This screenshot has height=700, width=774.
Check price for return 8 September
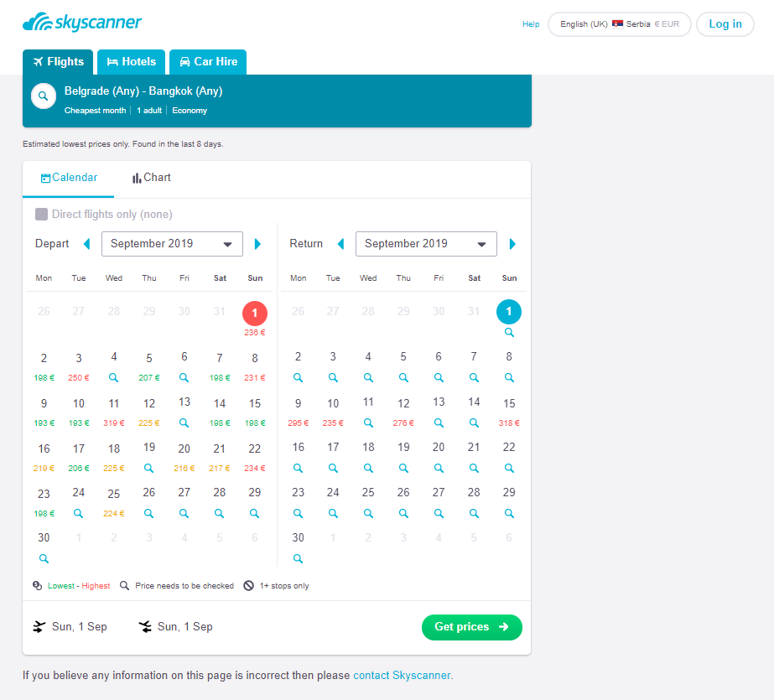pos(509,377)
